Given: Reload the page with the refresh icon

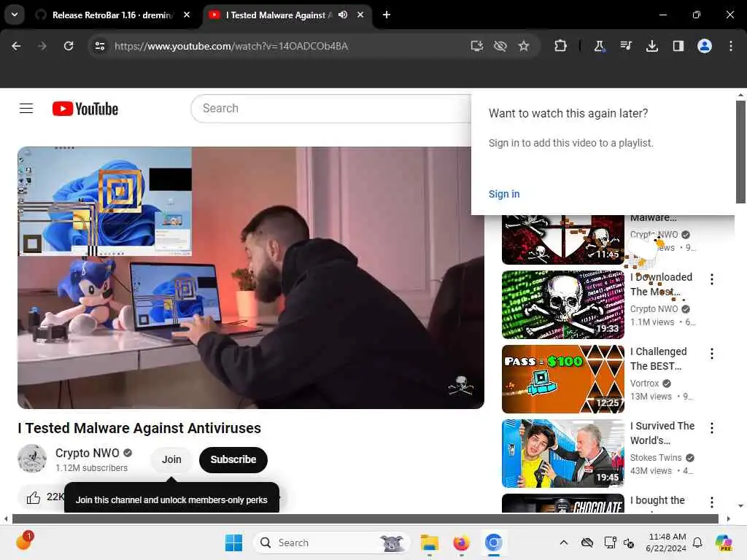Looking at the screenshot, I should [69, 46].
